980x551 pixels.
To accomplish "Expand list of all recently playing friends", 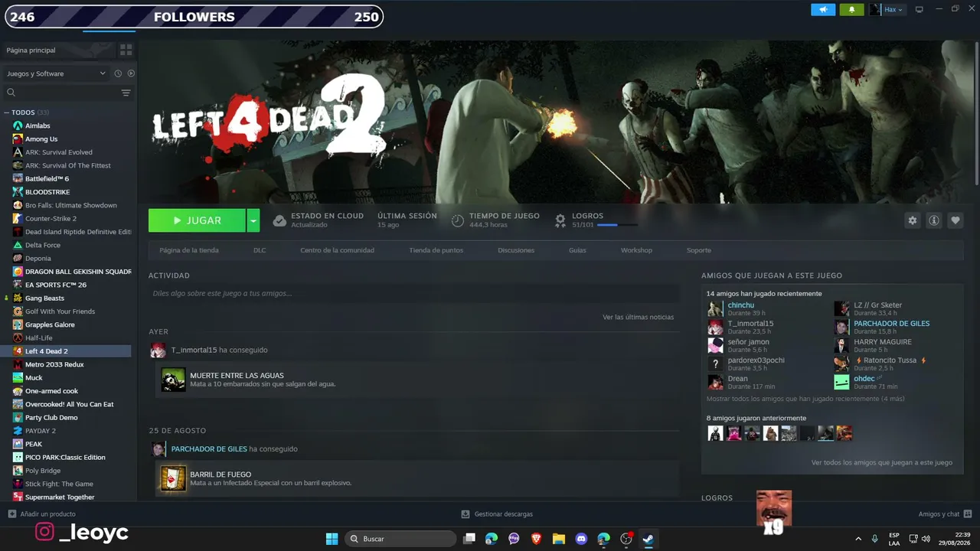I will click(805, 399).
